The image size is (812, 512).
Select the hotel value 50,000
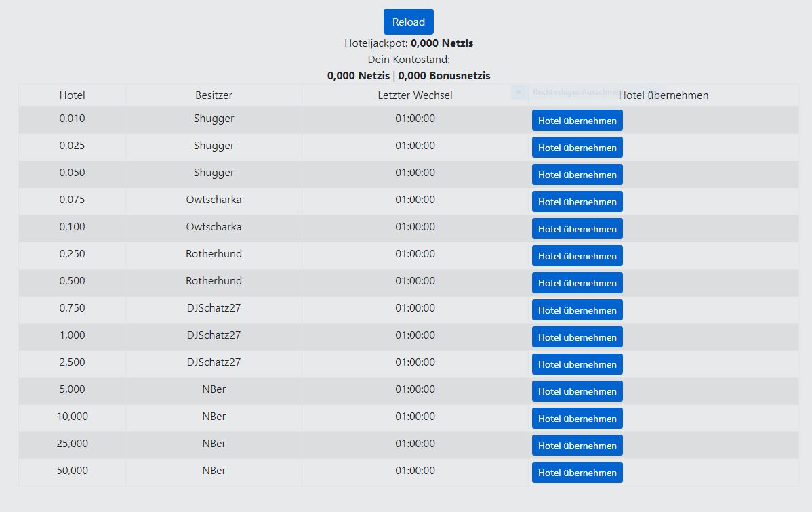tap(72, 471)
